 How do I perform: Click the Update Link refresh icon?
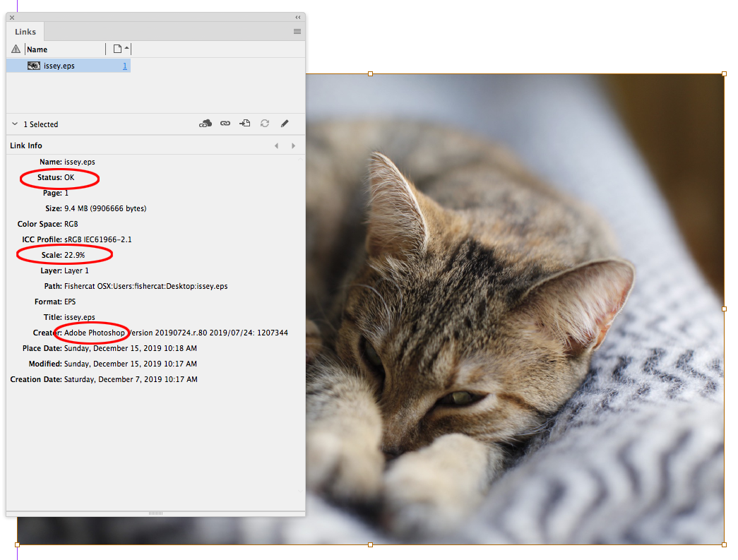(265, 124)
